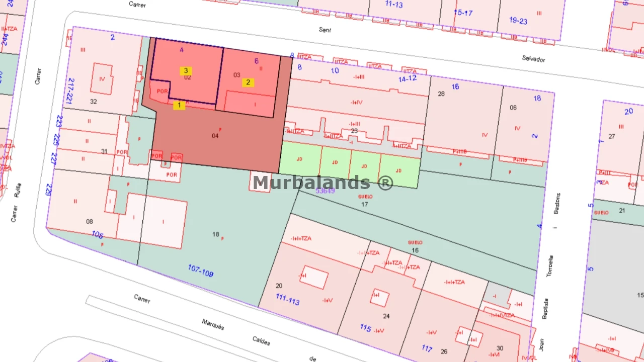Click the Murbalands watermark text
Viewport: 644px width, 362px height.
coord(323,183)
